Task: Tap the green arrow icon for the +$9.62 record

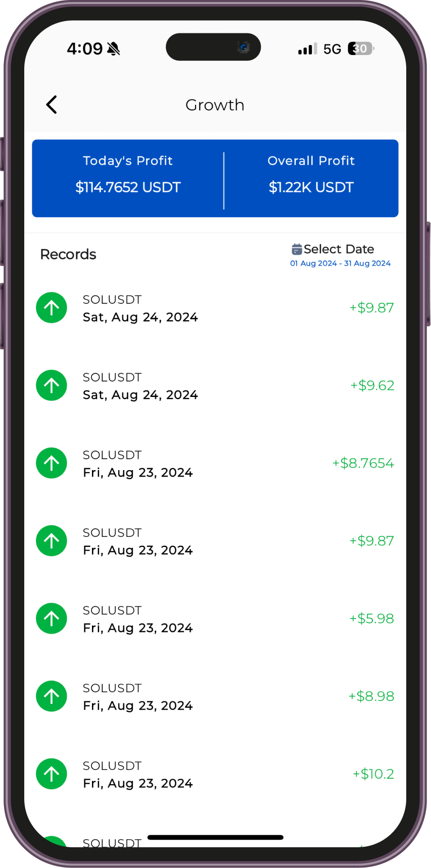Action: [52, 386]
